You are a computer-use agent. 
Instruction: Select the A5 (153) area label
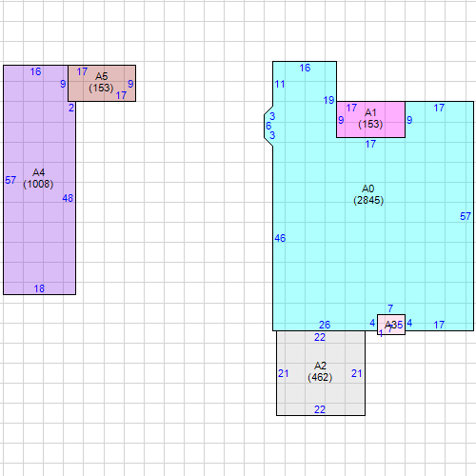point(101,82)
